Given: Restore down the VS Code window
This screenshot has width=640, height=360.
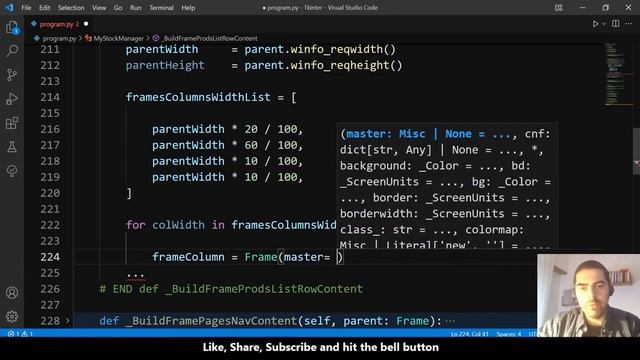Looking at the screenshot, I should (x=605, y=8).
